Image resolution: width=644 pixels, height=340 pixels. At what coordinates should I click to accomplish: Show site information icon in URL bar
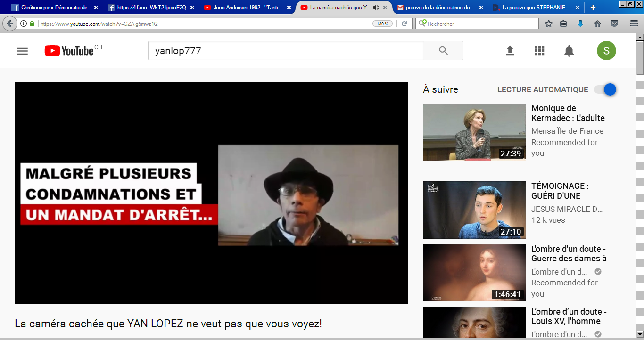coord(24,24)
